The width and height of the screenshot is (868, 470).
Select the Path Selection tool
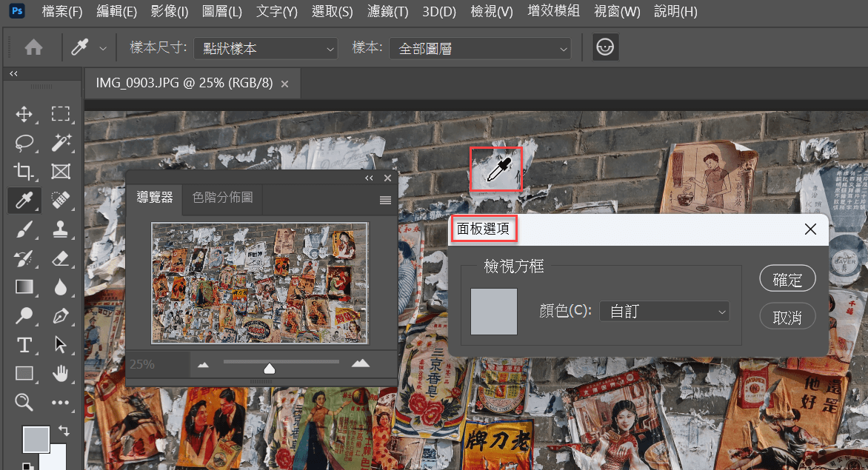[60, 344]
